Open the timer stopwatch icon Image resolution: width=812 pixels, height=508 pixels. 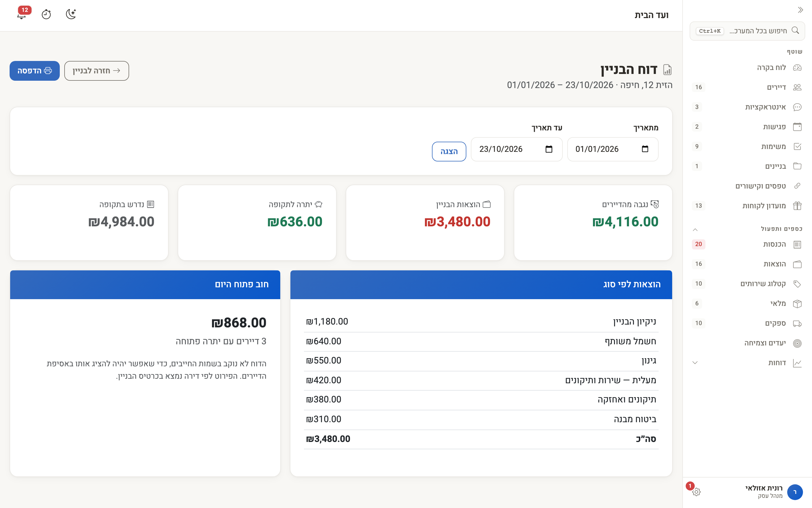coord(46,14)
